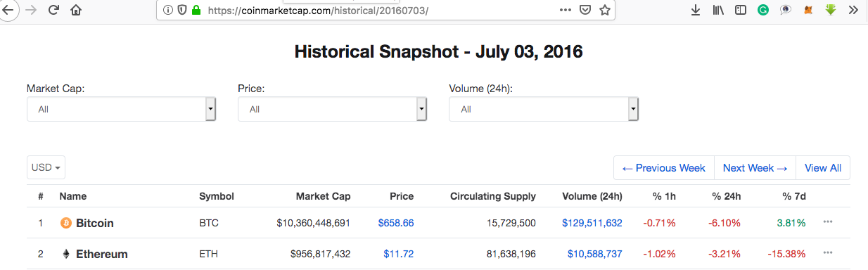
Task: Expand the Market Cap filter dropdown
Action: (x=121, y=109)
